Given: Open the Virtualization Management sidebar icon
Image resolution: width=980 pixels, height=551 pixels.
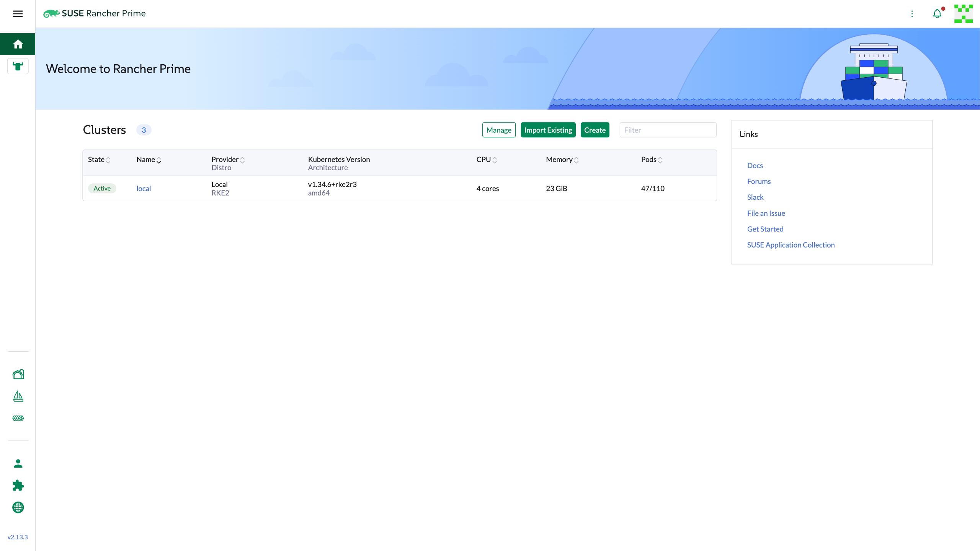Looking at the screenshot, I should tap(18, 418).
